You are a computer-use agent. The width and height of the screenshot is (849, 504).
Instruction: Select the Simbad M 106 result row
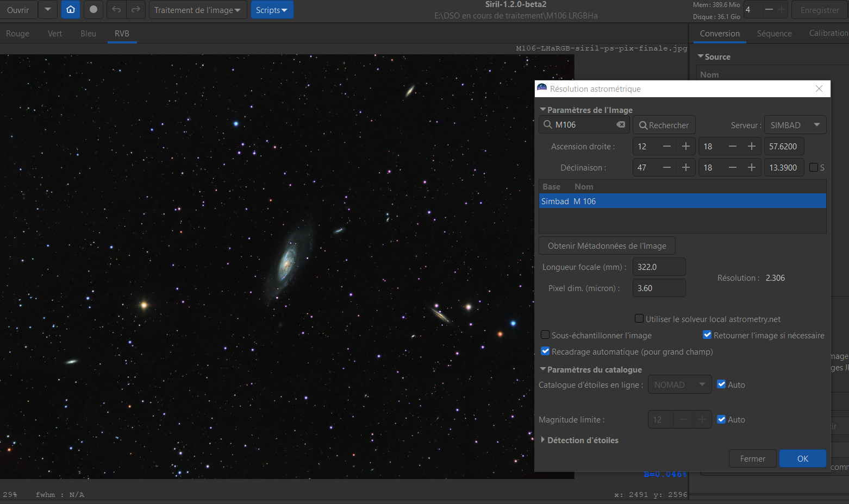(682, 201)
